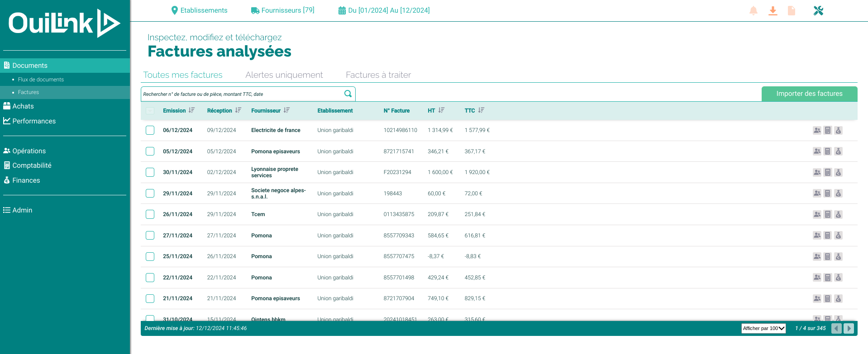Open the Fournisseurs [79] filter

click(283, 10)
